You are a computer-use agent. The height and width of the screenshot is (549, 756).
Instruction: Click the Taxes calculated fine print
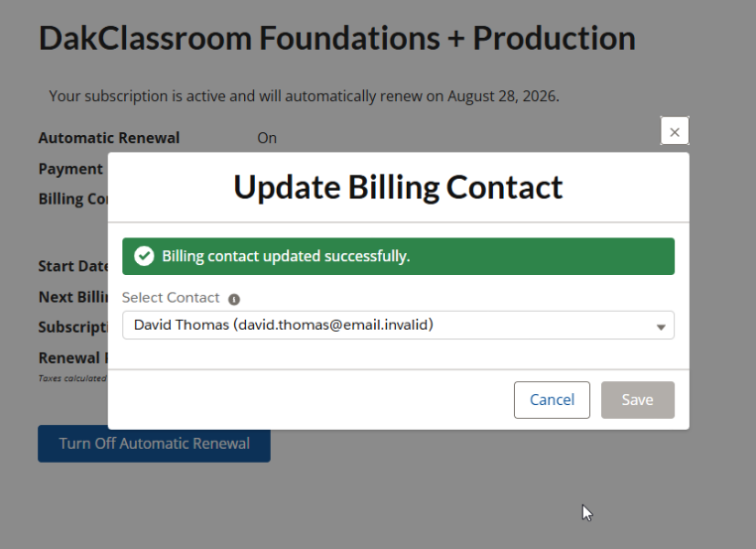click(x=72, y=378)
